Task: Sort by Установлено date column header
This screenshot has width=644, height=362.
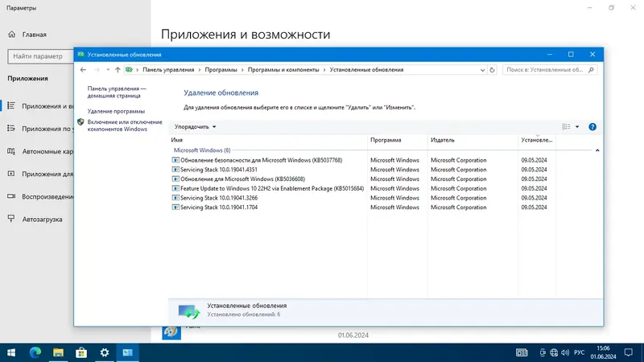Action: click(537, 140)
